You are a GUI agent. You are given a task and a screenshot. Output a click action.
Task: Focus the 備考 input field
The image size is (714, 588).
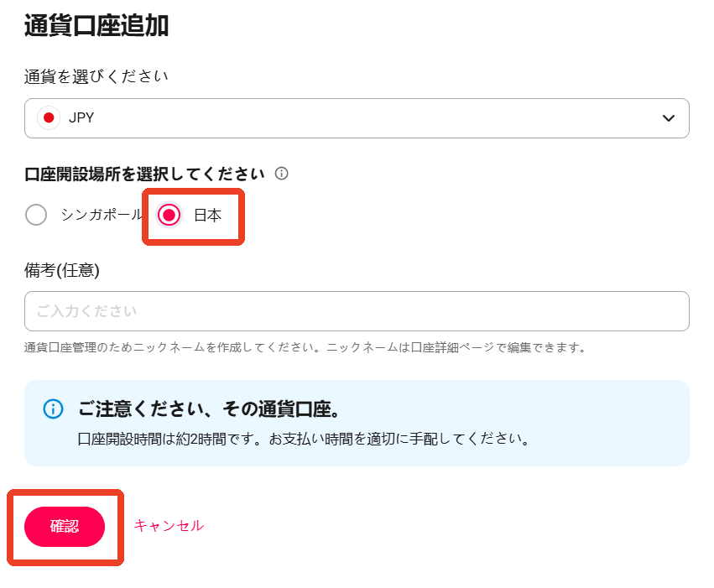tap(357, 311)
